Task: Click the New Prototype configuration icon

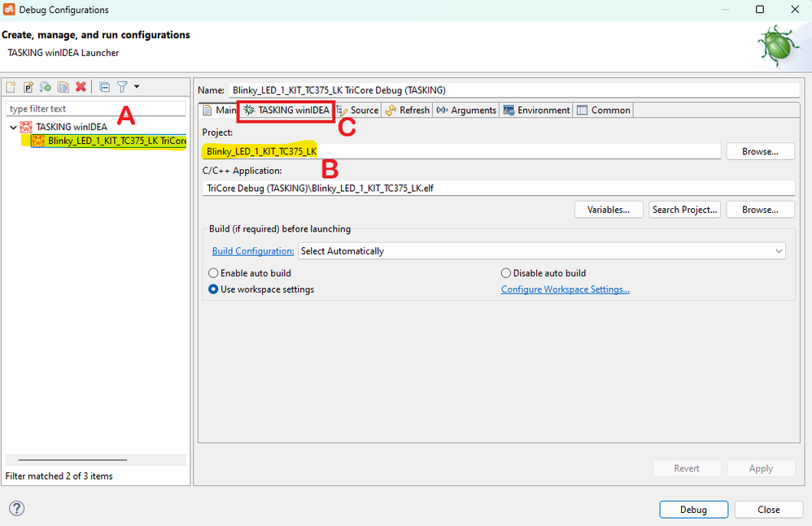Action: pyautogui.click(x=29, y=86)
